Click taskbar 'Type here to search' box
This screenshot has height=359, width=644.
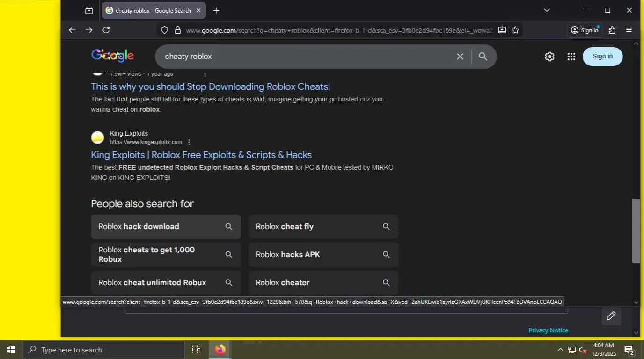103,350
